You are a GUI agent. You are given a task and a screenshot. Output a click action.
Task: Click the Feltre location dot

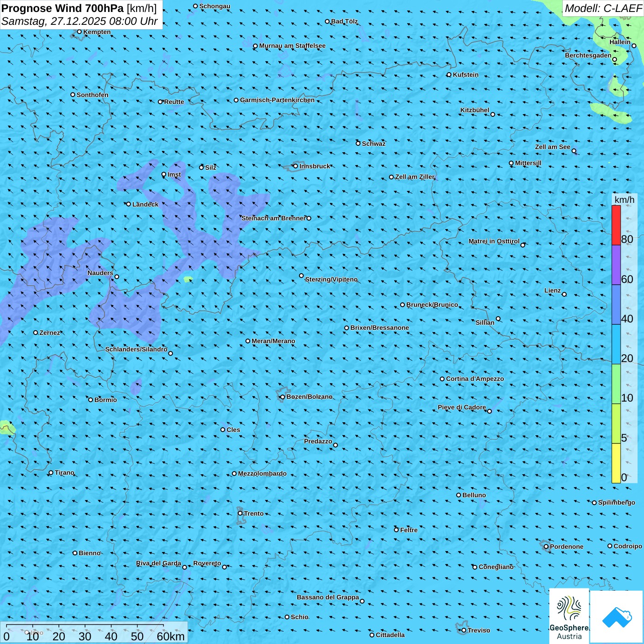[397, 530]
